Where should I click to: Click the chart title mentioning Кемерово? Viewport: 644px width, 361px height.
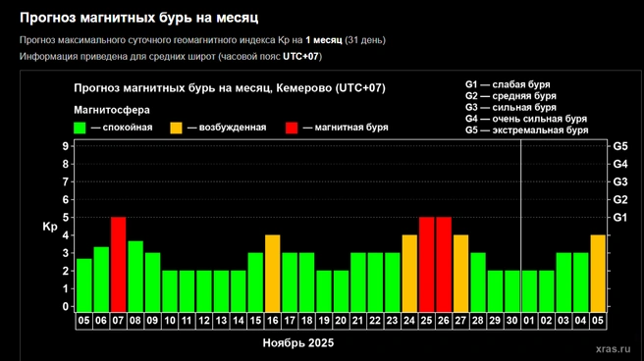tap(230, 88)
